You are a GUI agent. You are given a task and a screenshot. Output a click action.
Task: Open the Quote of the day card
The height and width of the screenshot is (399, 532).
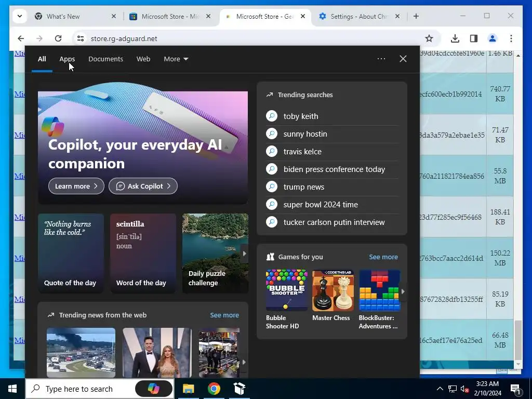pyautogui.click(x=71, y=253)
